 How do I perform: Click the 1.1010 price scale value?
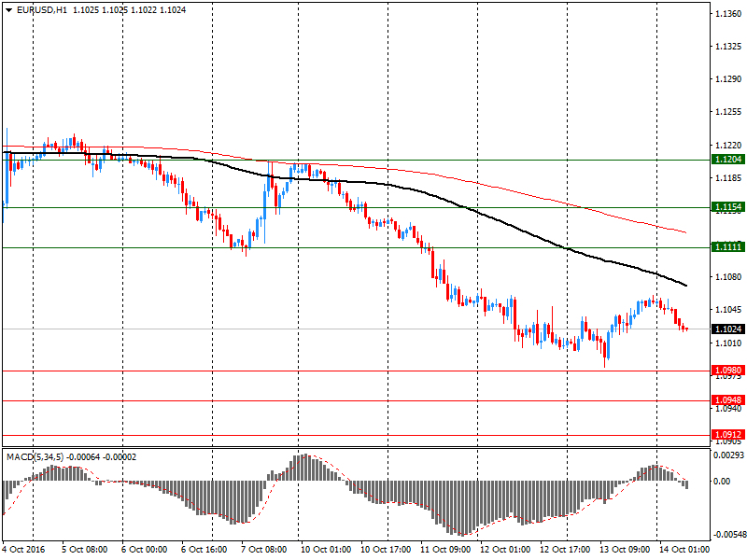pos(728,343)
